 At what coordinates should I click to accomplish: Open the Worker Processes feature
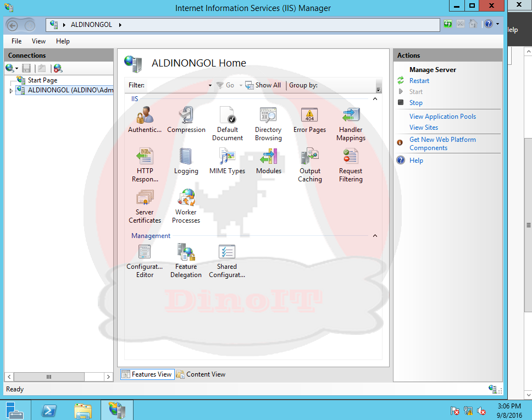coord(186,206)
